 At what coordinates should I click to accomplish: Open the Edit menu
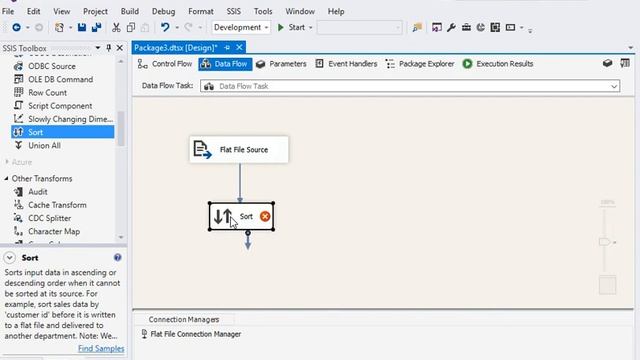click(x=33, y=11)
